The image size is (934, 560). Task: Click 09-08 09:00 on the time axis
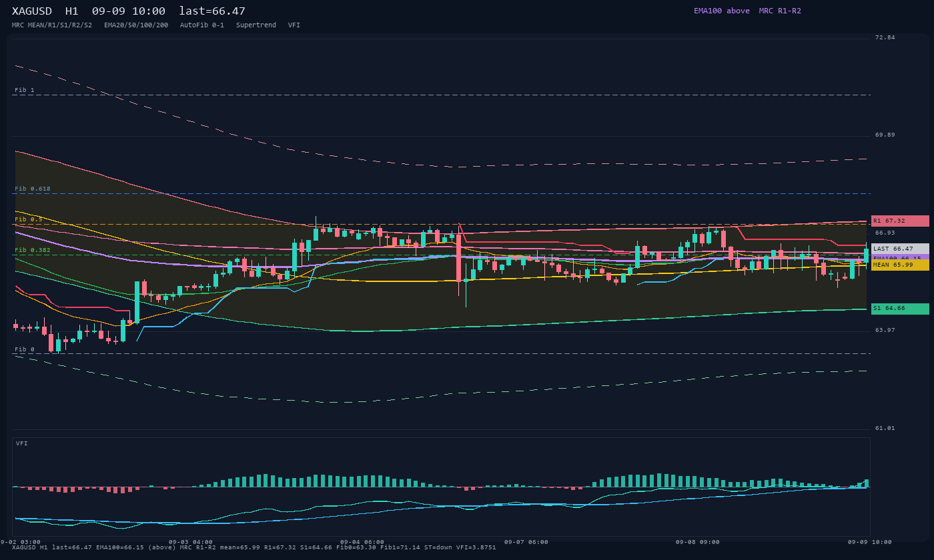698,542
